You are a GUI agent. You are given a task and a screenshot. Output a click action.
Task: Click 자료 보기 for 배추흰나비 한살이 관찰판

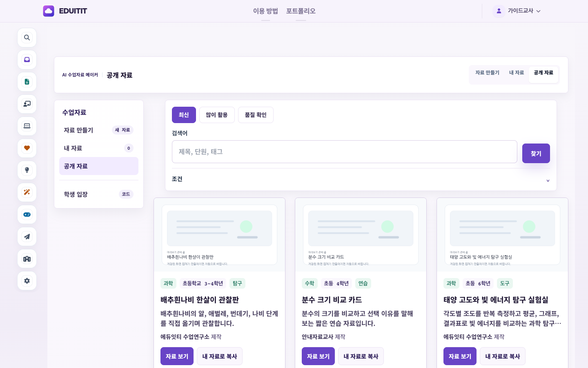pos(177,356)
